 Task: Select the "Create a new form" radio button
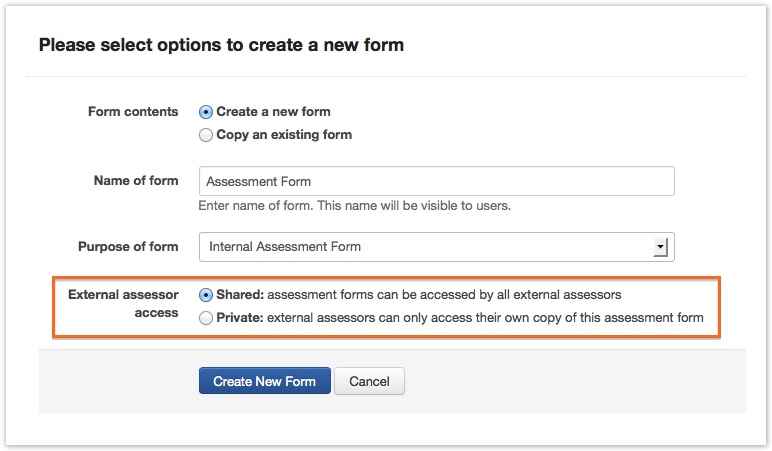[206, 112]
